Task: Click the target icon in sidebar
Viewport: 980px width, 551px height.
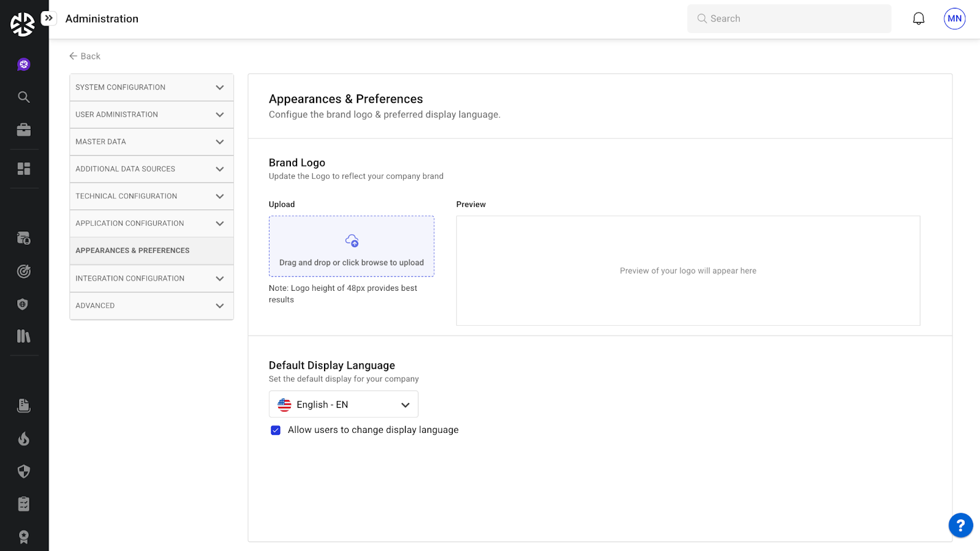Action: click(x=24, y=271)
